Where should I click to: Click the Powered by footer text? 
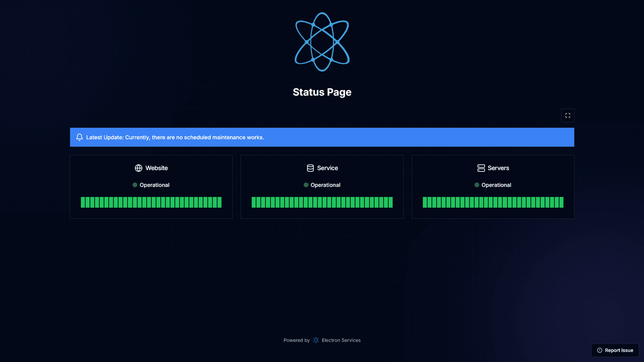tap(297, 340)
